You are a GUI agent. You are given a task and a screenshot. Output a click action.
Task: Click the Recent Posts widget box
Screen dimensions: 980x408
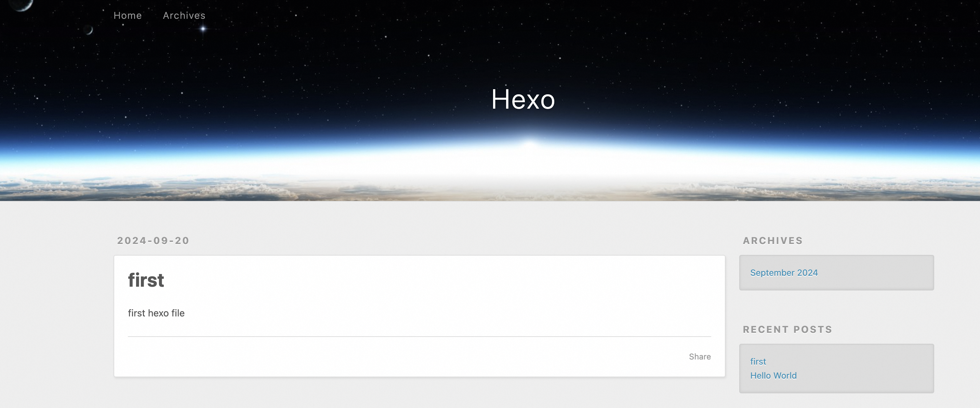836,368
